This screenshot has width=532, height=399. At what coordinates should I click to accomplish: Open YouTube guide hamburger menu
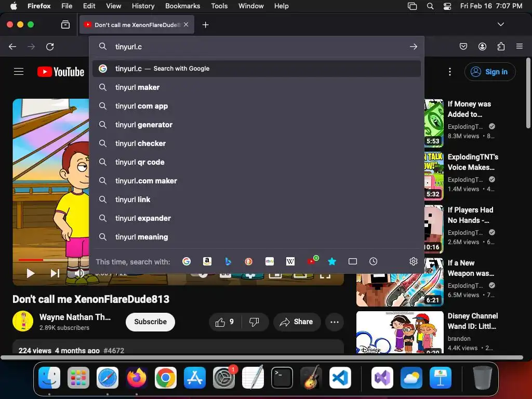coord(19,72)
